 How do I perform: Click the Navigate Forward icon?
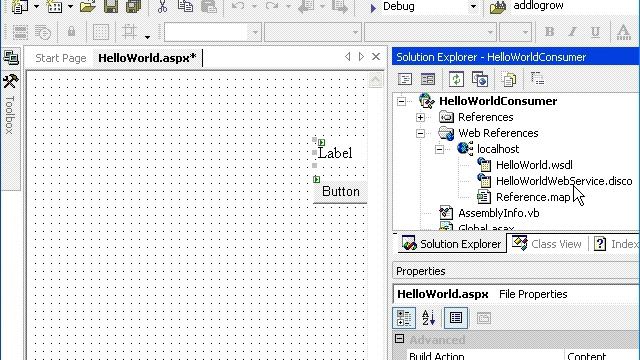(x=339, y=7)
